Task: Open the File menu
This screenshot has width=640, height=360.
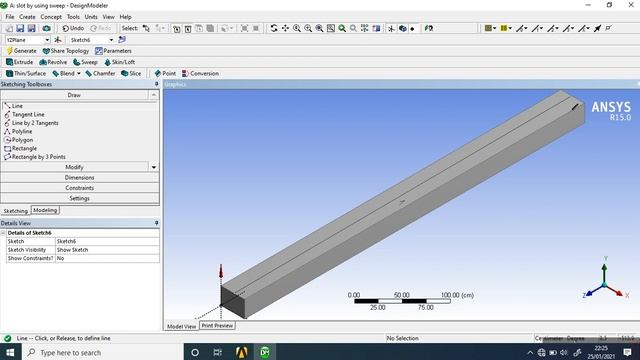Action: coord(10,17)
